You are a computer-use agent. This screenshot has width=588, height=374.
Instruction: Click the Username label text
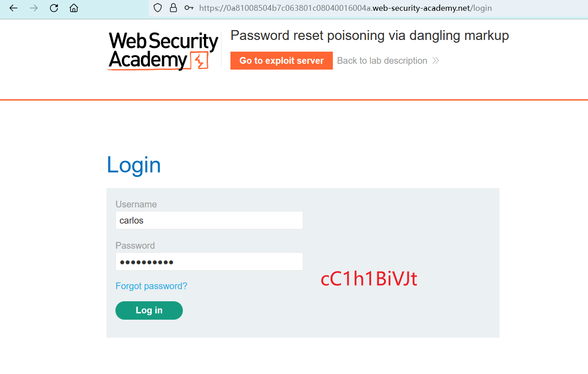pyautogui.click(x=136, y=204)
